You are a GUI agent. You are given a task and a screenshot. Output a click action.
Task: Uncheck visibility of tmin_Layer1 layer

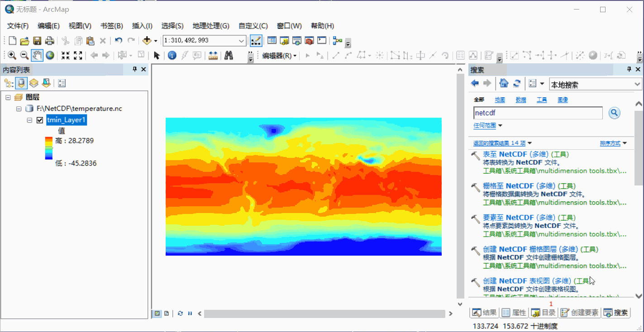40,120
